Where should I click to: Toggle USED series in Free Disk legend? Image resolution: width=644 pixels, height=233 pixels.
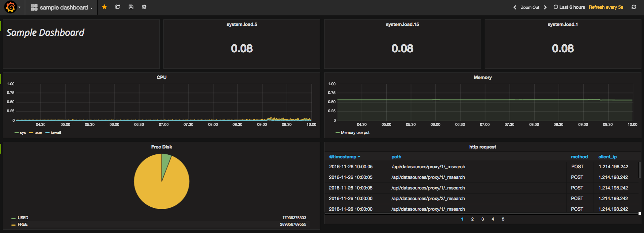click(x=23, y=218)
